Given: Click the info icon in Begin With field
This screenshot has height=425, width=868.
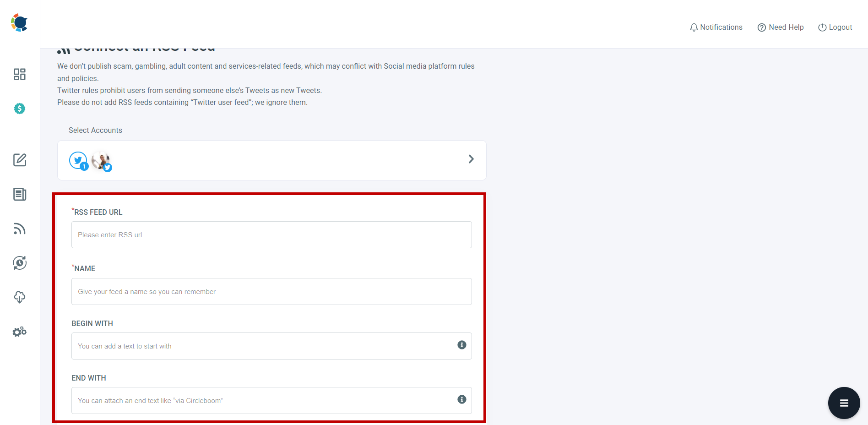Looking at the screenshot, I should click(x=462, y=345).
